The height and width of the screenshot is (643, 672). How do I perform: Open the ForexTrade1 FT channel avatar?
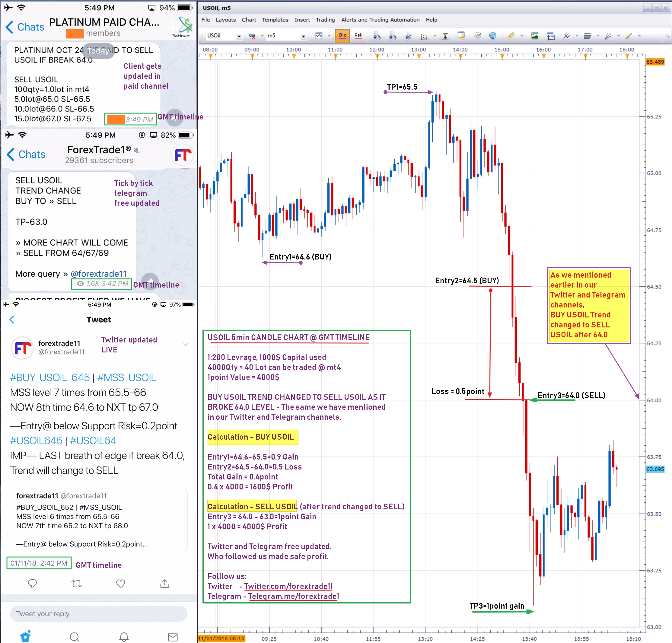(182, 155)
